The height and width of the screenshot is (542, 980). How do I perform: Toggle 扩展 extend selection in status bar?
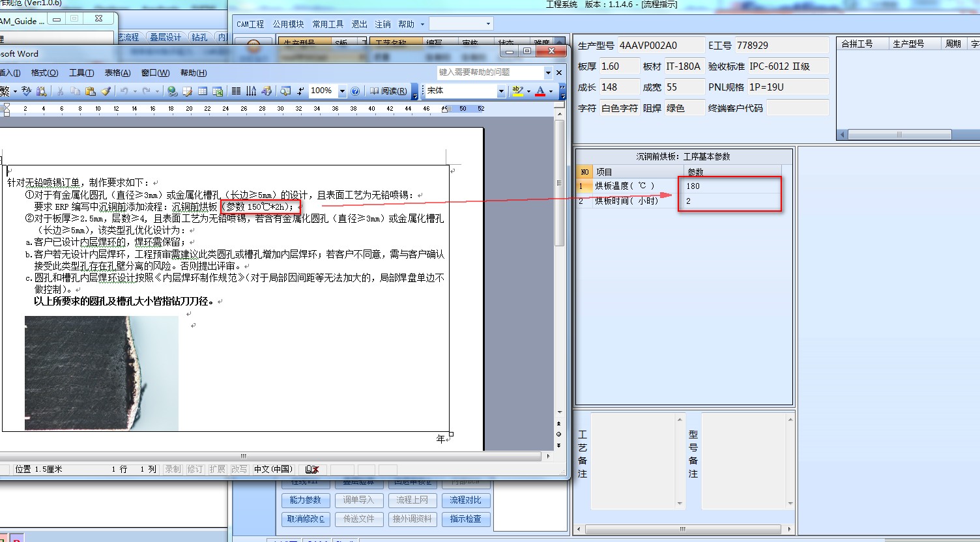217,469
